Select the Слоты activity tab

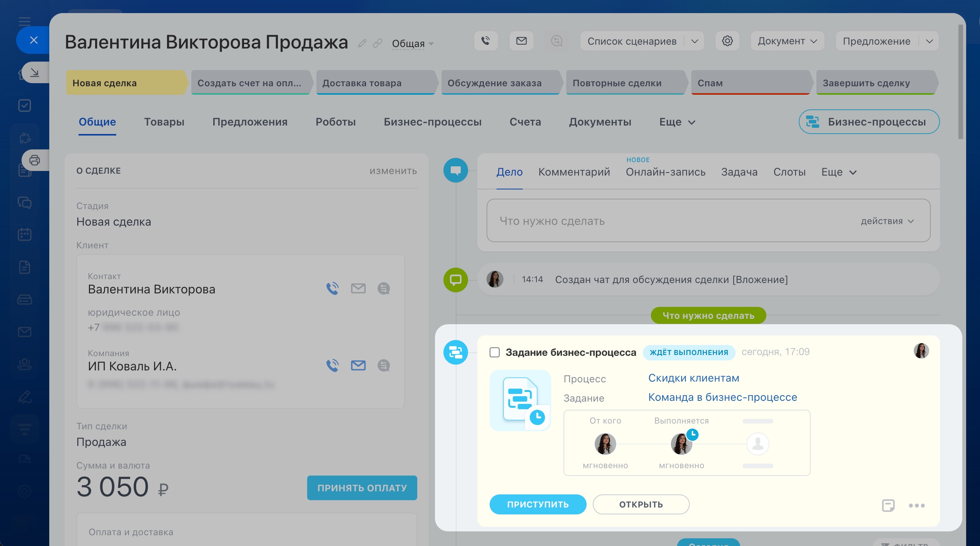pos(789,172)
